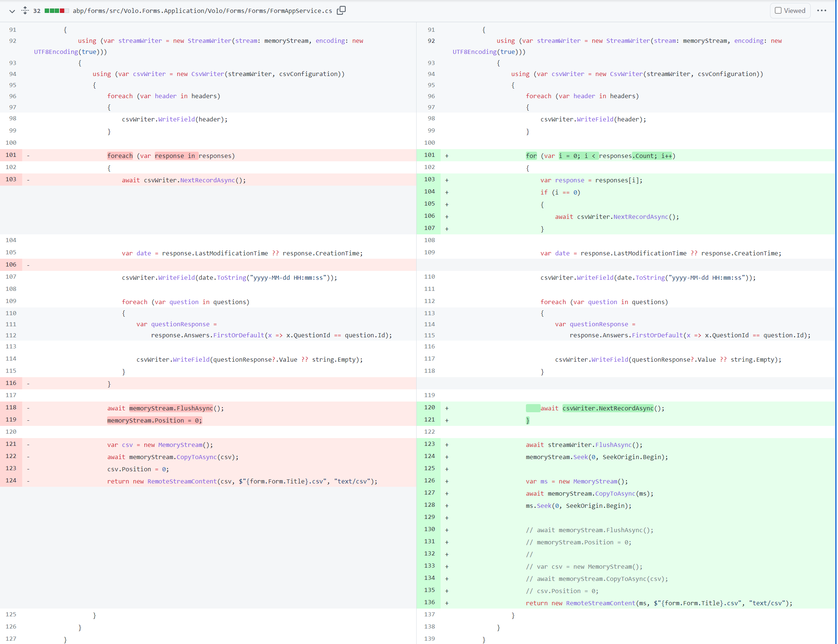Click removed line 121 'var csv = new MemoryStream'
This screenshot has height=644, width=838.
tap(160, 445)
